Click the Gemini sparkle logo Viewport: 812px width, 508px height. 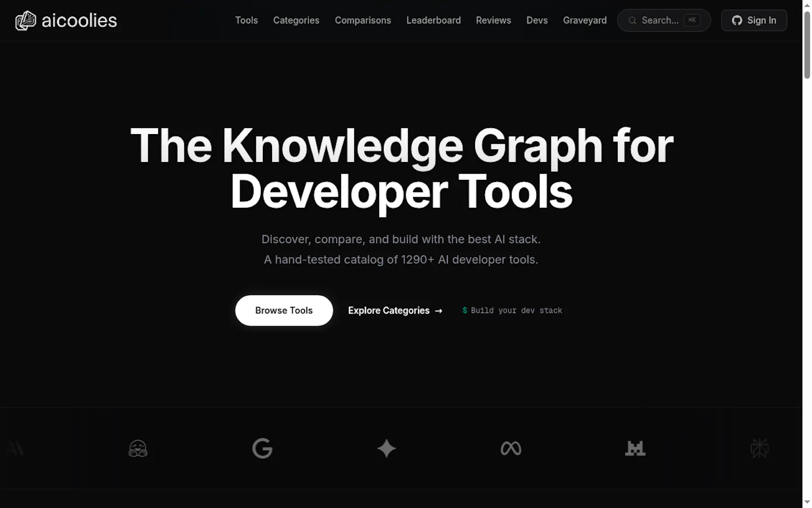click(x=387, y=449)
